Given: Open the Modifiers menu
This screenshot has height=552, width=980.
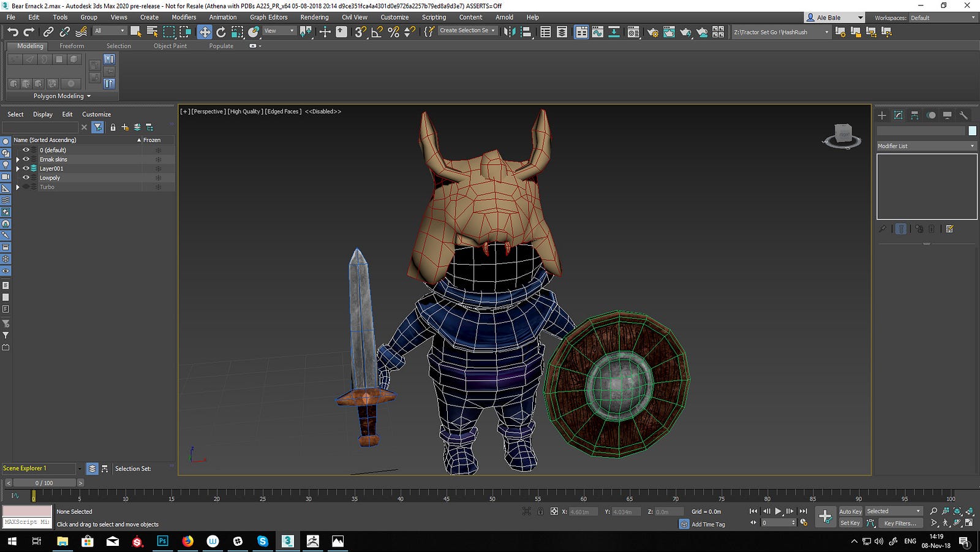Looking at the screenshot, I should 184,17.
